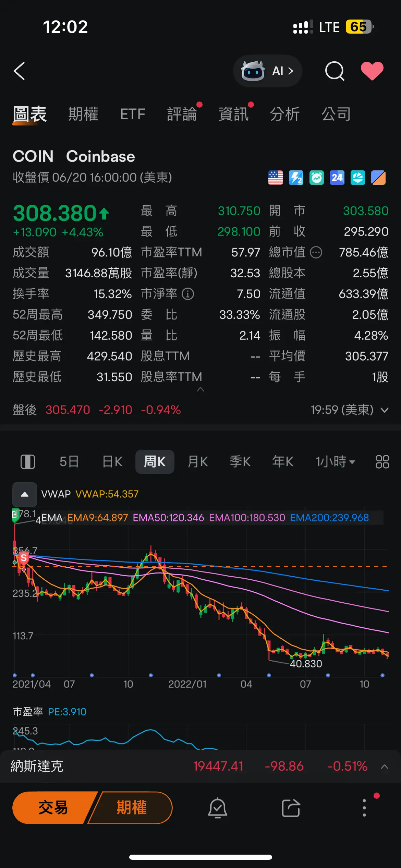This screenshot has width=401, height=868.
Task: Tap the 歷史最高 429.540 value
Action: tap(109, 356)
